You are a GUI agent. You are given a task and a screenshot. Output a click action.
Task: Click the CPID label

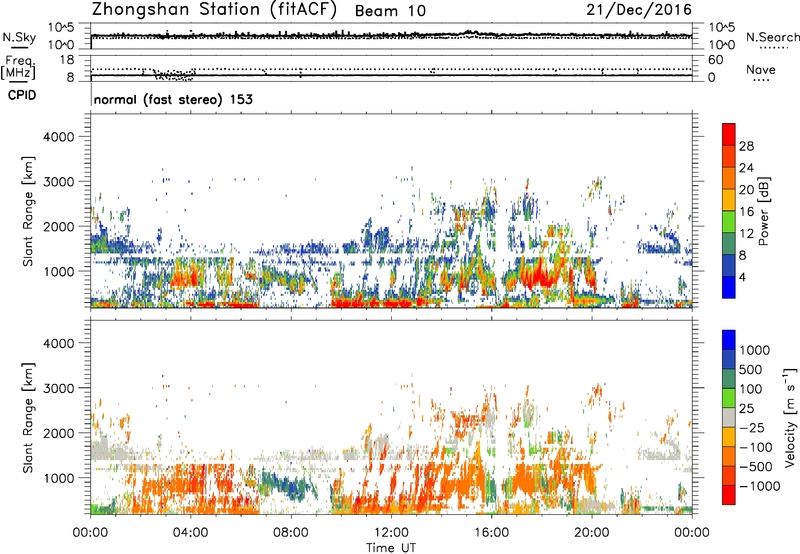tap(22, 95)
